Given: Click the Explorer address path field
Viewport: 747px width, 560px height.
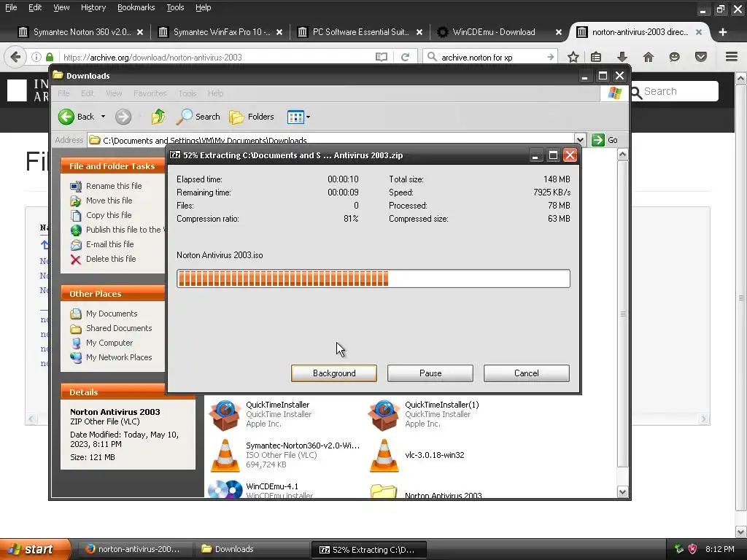Looking at the screenshot, I should point(331,140).
